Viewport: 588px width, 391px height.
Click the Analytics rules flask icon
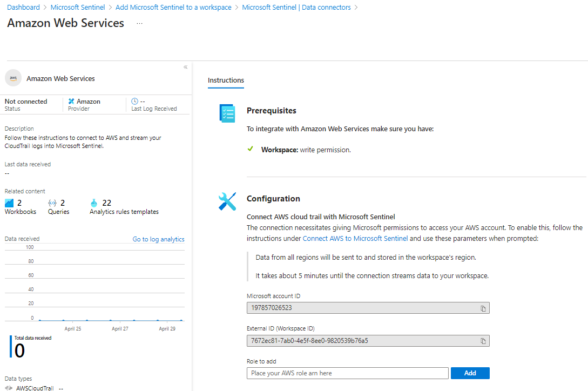point(94,203)
